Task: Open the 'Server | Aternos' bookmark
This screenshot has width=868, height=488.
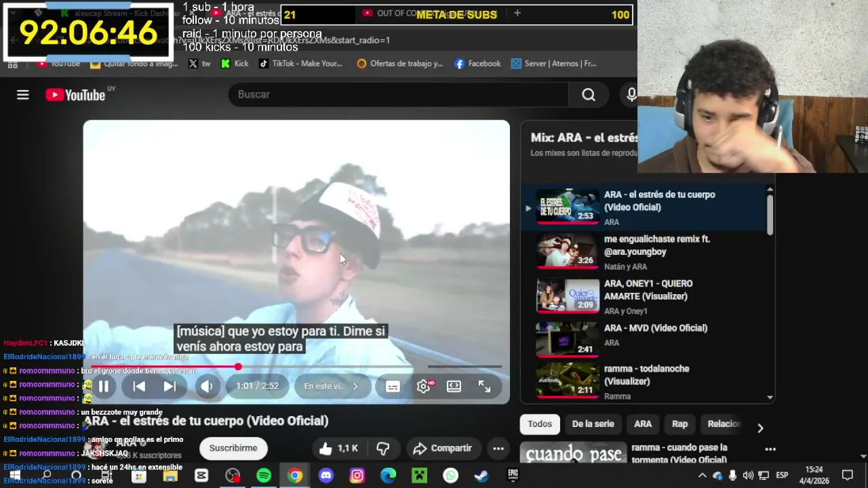Action: coord(553,64)
